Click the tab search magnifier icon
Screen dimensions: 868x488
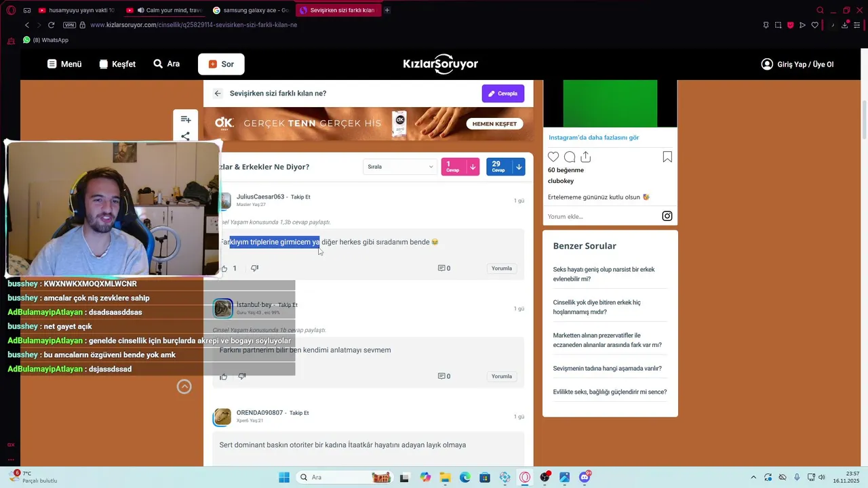tap(821, 10)
